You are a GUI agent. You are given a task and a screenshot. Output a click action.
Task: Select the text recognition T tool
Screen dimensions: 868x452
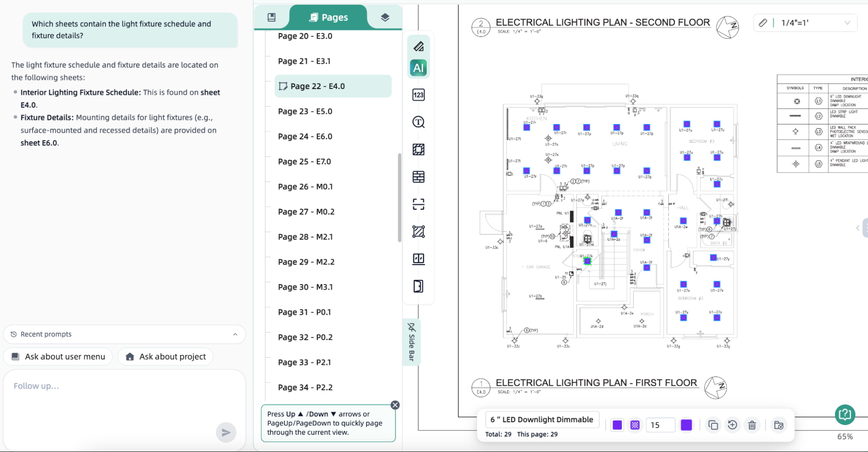(419, 122)
